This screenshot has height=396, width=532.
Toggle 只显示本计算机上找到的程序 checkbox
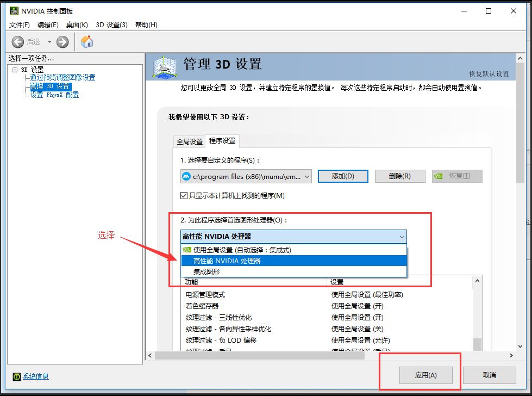coord(184,196)
